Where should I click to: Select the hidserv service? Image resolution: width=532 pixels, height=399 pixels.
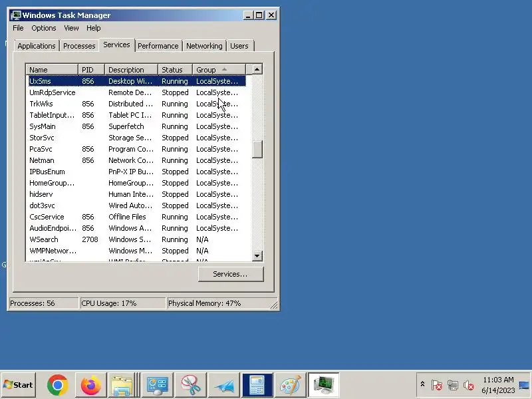137,194
